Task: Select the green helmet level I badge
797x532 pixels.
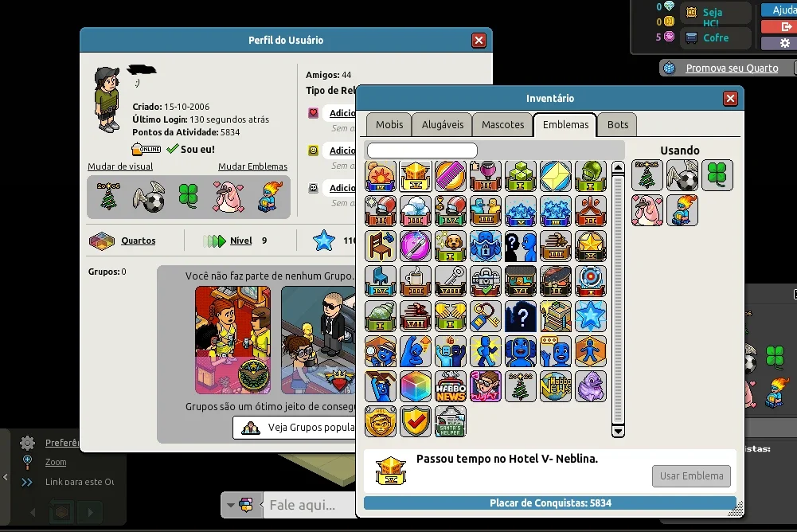Action: coord(591,176)
